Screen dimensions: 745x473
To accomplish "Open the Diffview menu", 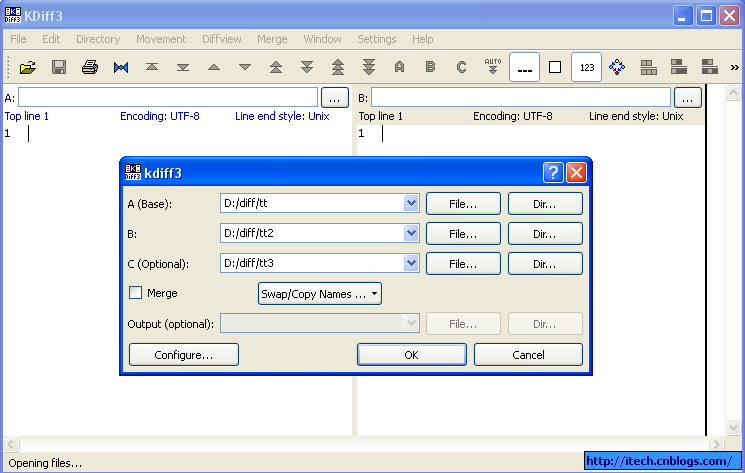I will point(224,39).
